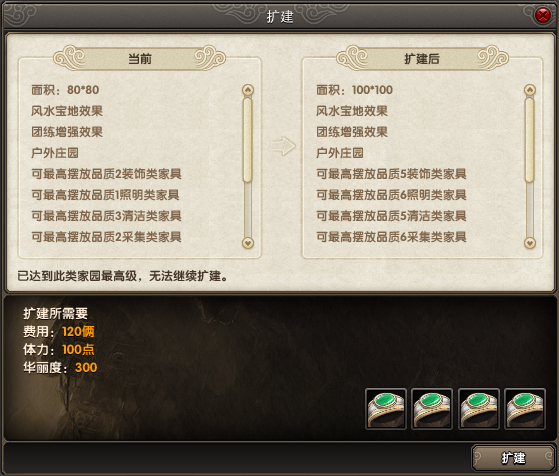This screenshot has width=559, height=476.
Task: Click the arrow icon between both panels
Action: click(283, 146)
